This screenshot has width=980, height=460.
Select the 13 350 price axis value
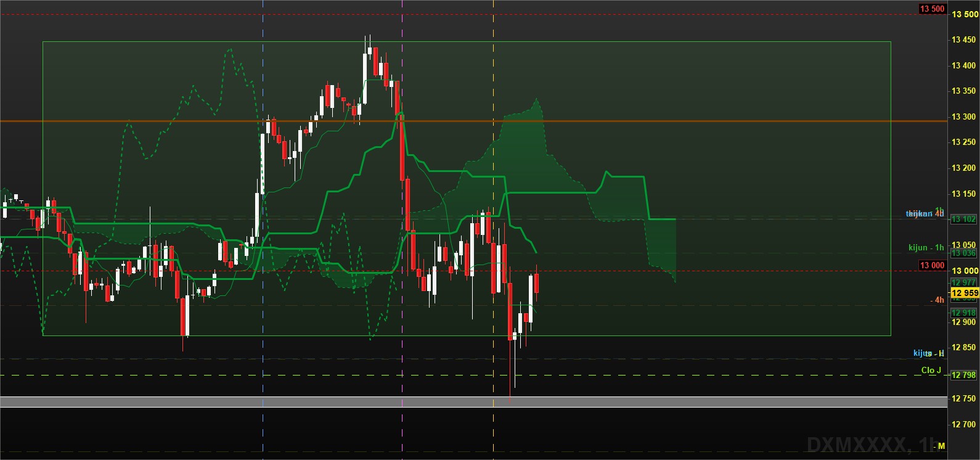coord(963,91)
